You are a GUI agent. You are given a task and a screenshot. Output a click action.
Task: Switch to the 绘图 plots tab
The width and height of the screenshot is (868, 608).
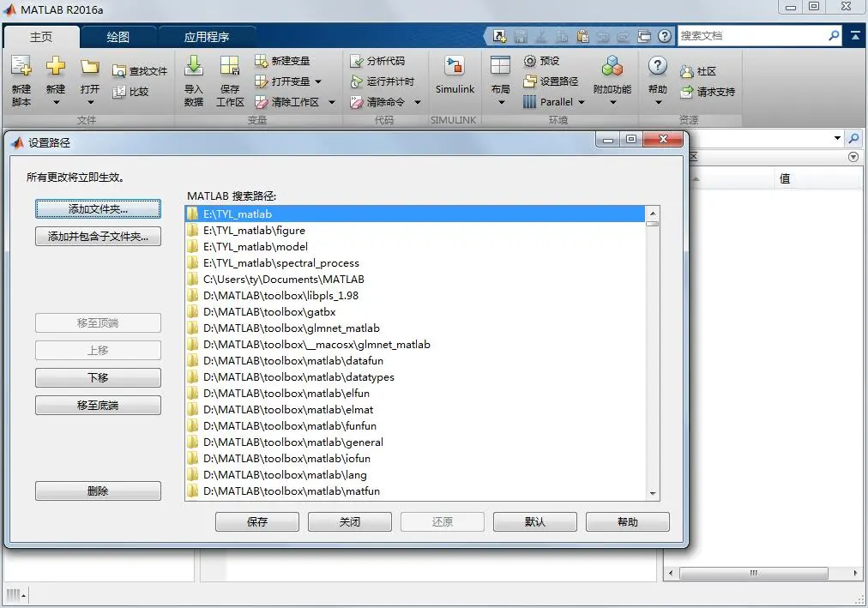click(118, 37)
